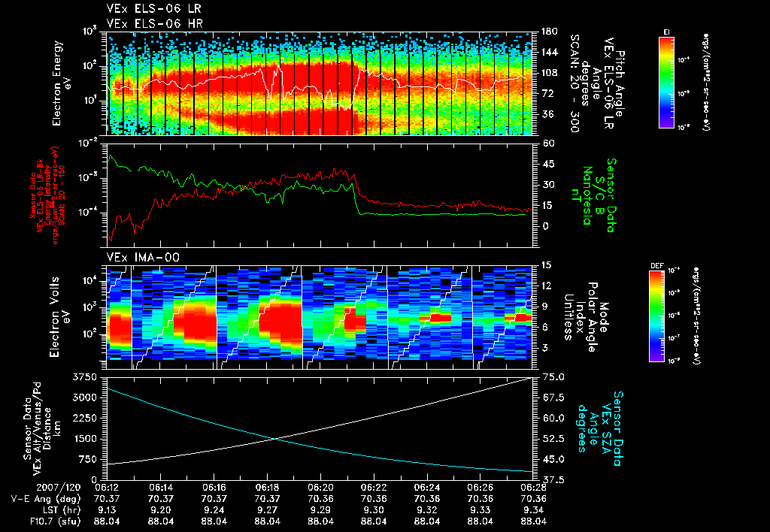Image resolution: width=770 pixels, height=532 pixels.
Task: Click the LST value 9.34
Action: pos(533,510)
